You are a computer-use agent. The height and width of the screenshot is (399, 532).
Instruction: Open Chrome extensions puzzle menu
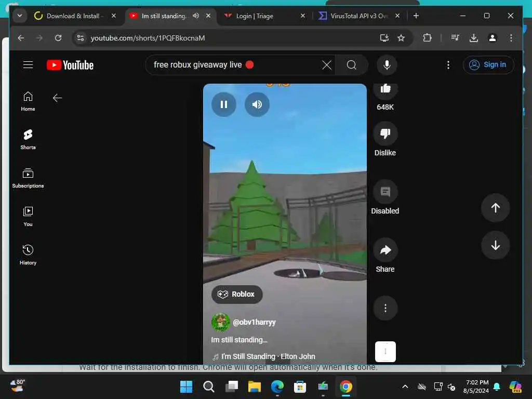[x=427, y=38]
